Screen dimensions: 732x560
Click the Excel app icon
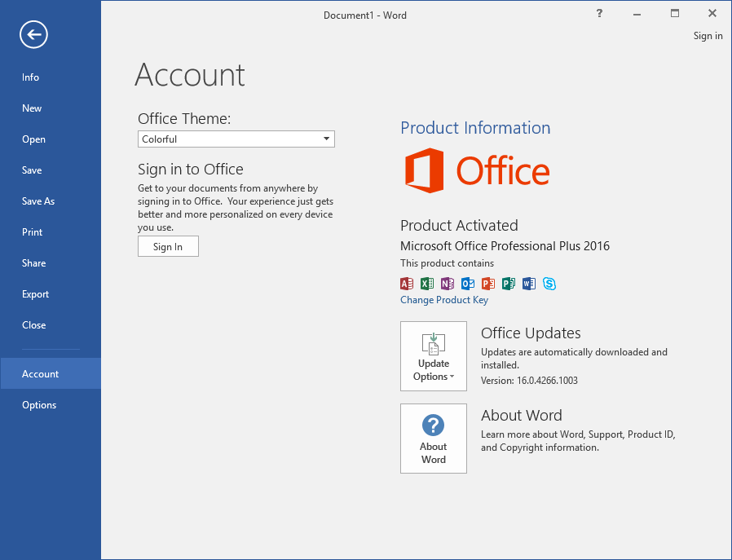(x=427, y=284)
